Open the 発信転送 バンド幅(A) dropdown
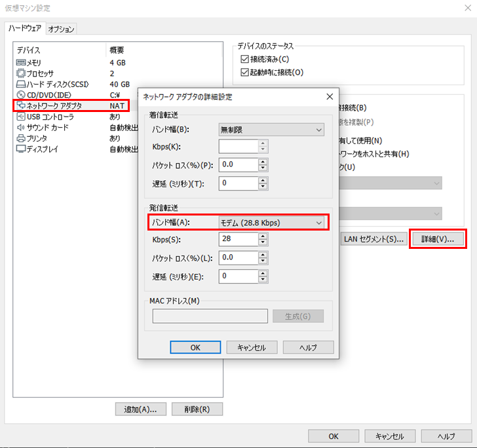 pyautogui.click(x=271, y=223)
